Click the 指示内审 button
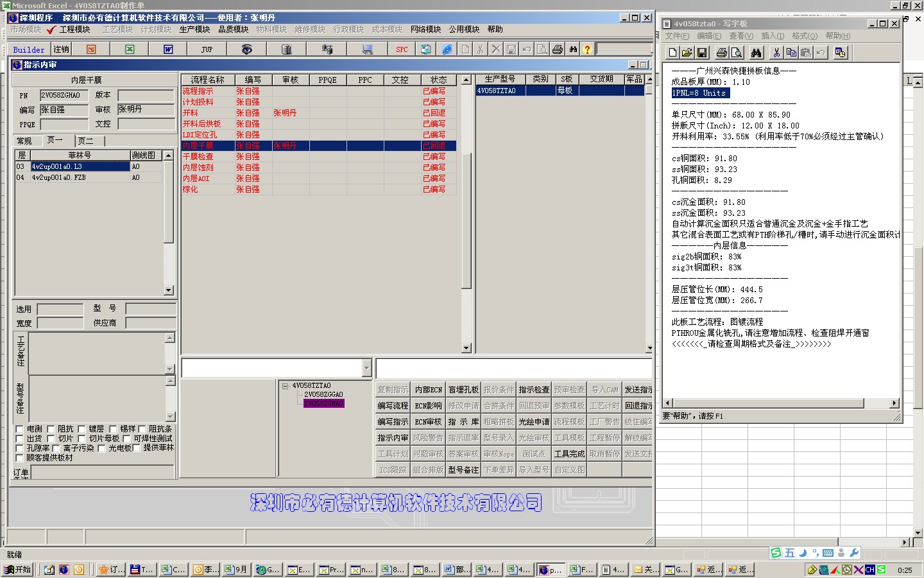Image resolution: width=924 pixels, height=578 pixels. point(393,438)
